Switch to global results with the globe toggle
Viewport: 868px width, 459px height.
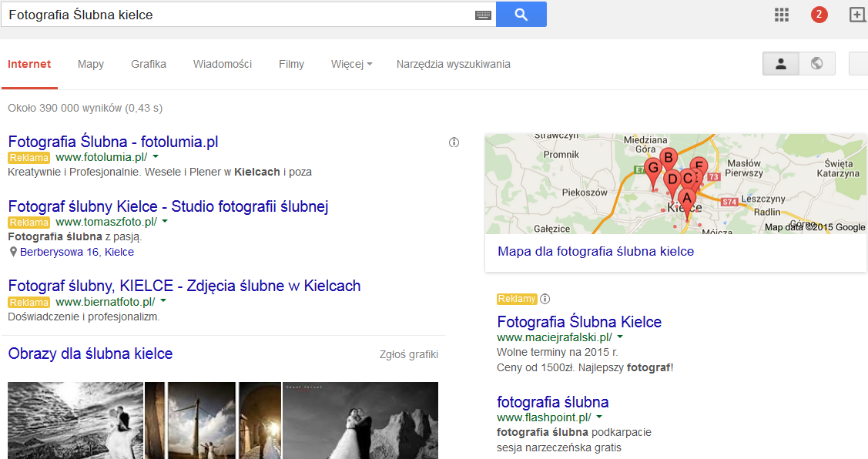(816, 63)
